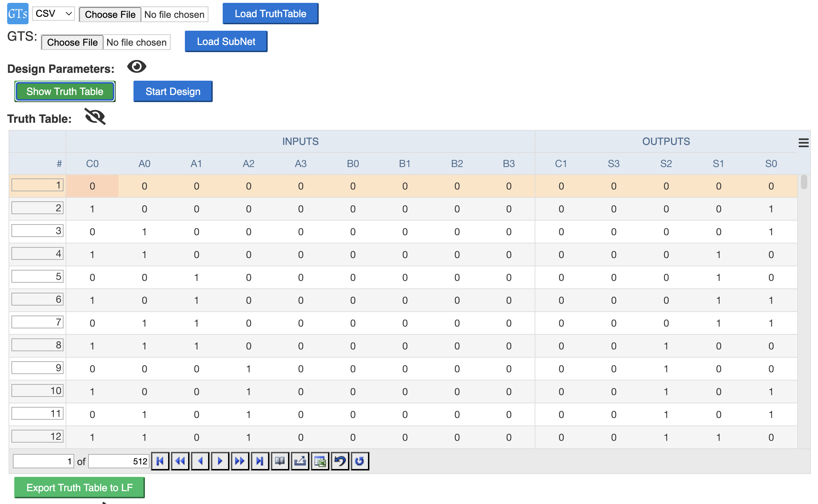Click the S0 output column header

pos(771,163)
